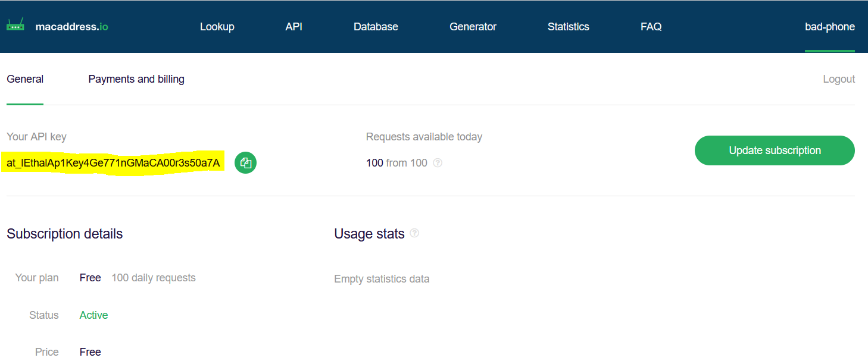Open the help icon beside requests count
This screenshot has height=364, width=868.
pyautogui.click(x=438, y=163)
